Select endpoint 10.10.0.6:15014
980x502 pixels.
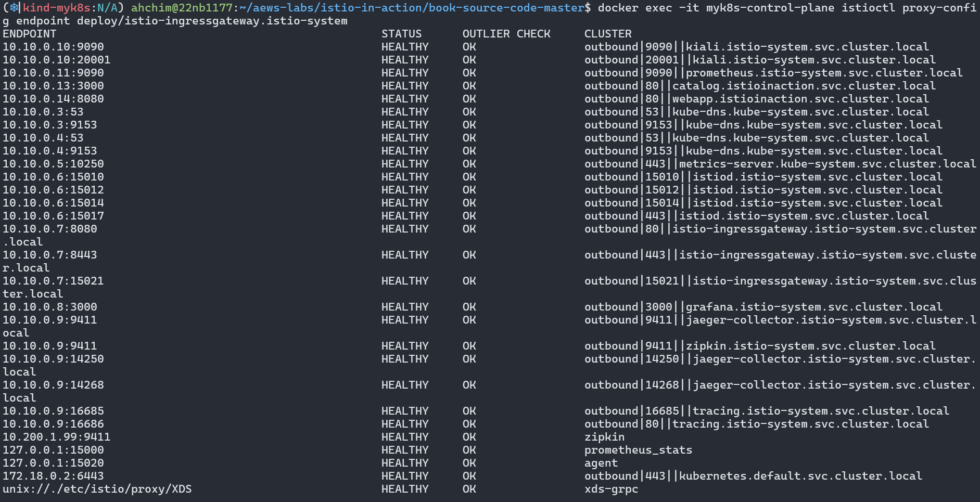53,203
